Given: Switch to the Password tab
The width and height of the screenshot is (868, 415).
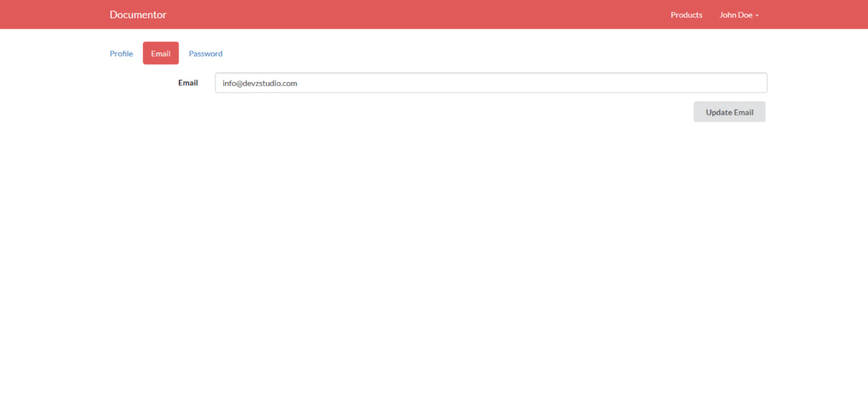Looking at the screenshot, I should click(x=206, y=54).
